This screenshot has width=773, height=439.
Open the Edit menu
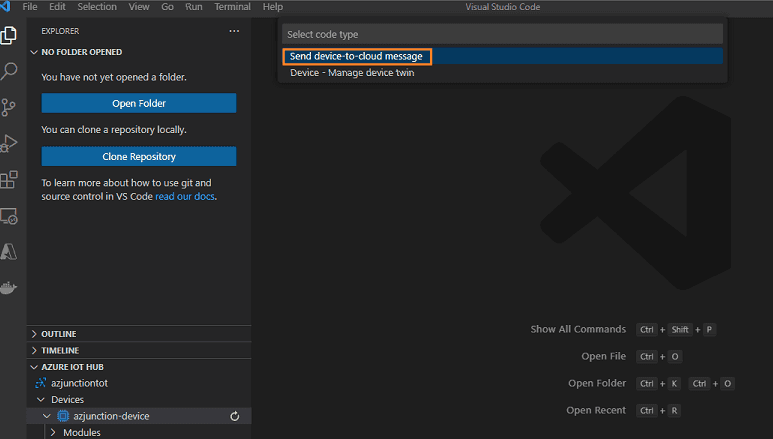coord(57,7)
